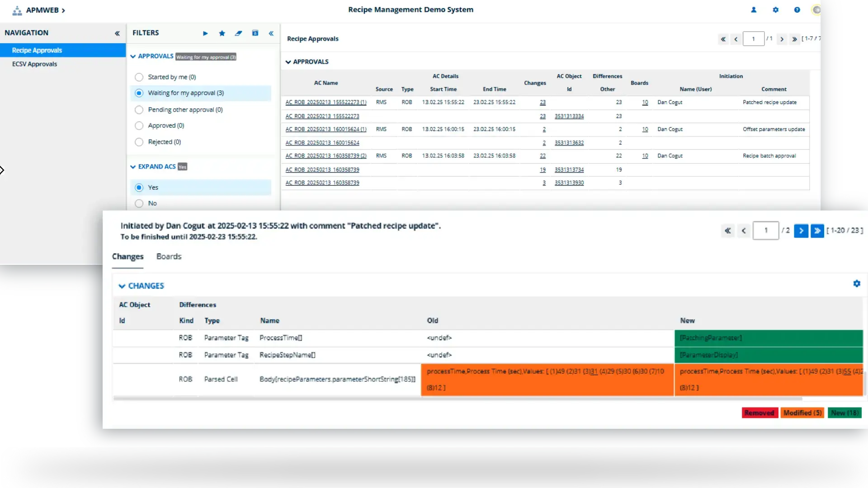
Task: Expand the APMWEB breadcrumb arrow
Action: point(63,10)
